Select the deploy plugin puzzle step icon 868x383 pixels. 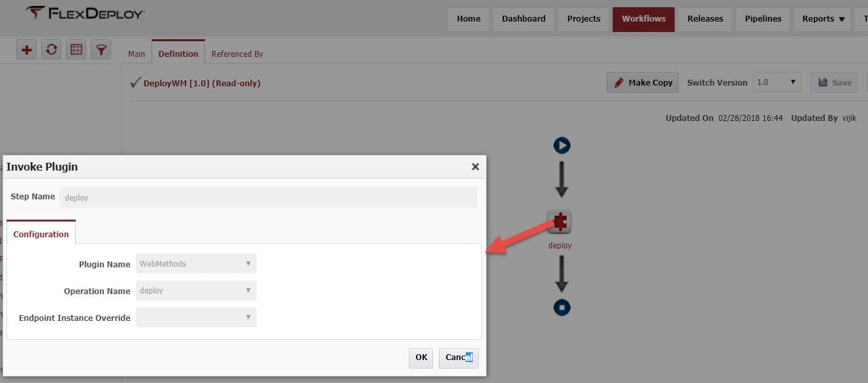[x=559, y=222]
